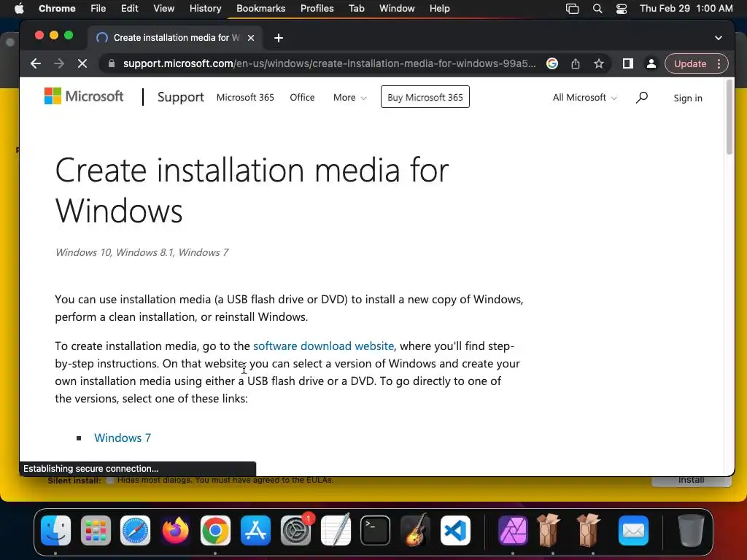Open the Office nav link
The width and height of the screenshot is (747, 560).
302,97
